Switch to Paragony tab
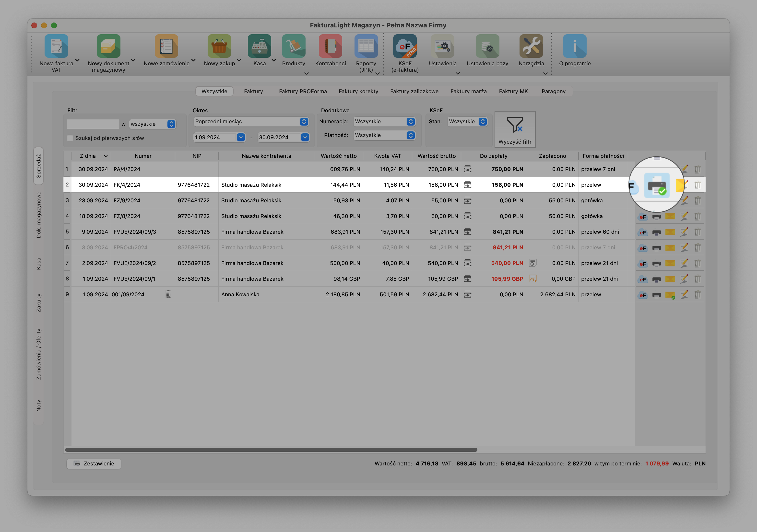This screenshot has height=532, width=757. 553,91
